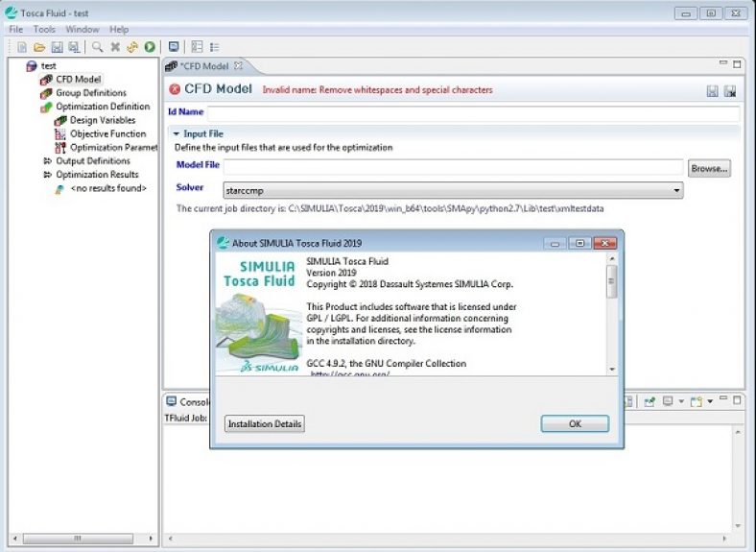The image size is (756, 552).
Task: Click the New file toolbar icon
Action: 22,47
